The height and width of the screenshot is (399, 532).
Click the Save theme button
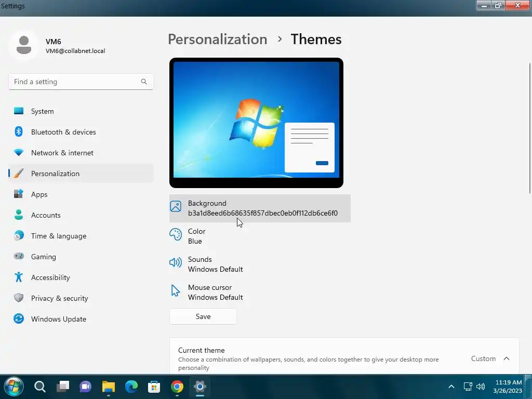coord(203,316)
